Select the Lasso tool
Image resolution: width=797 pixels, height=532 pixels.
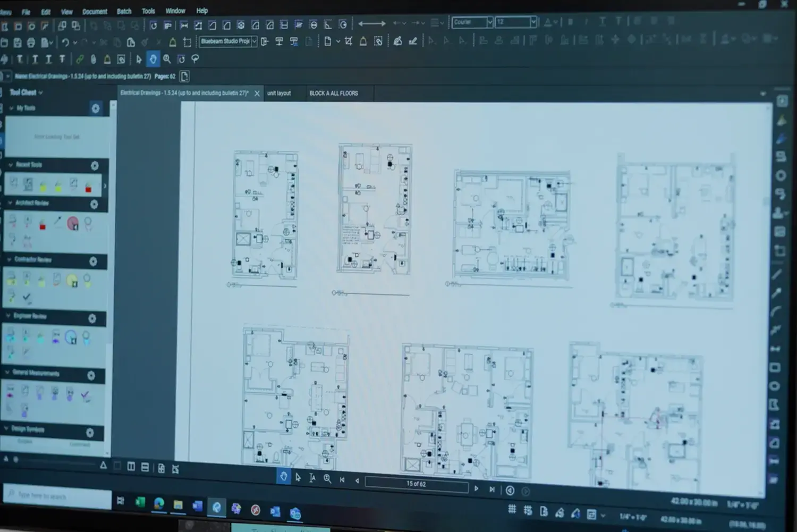(195, 59)
